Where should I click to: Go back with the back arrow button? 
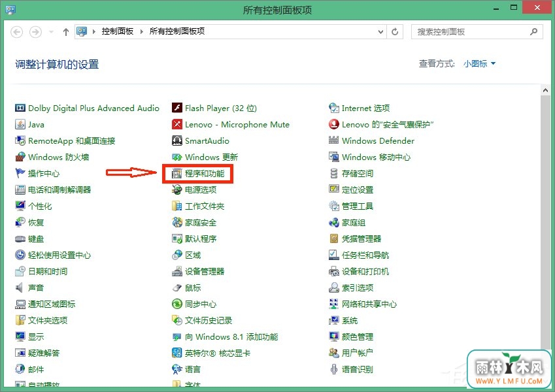coord(16,32)
